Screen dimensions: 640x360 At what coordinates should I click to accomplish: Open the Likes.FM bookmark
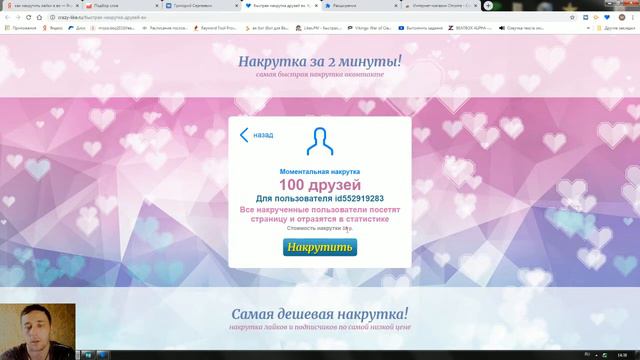tap(318, 28)
